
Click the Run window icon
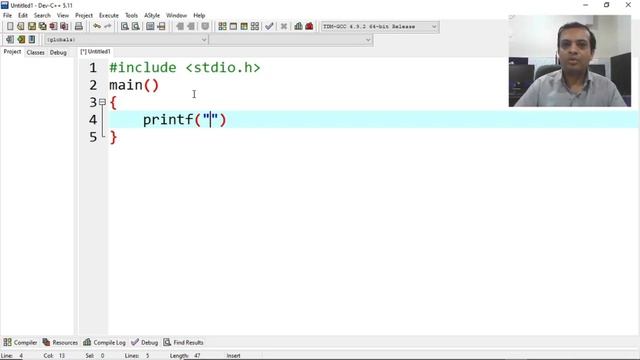233,27
